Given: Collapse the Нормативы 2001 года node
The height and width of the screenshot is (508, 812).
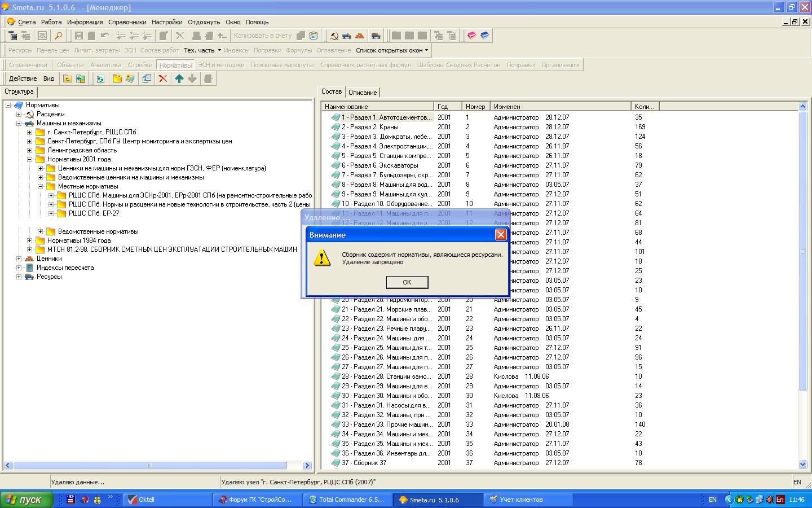Looking at the screenshot, I should 30,159.
